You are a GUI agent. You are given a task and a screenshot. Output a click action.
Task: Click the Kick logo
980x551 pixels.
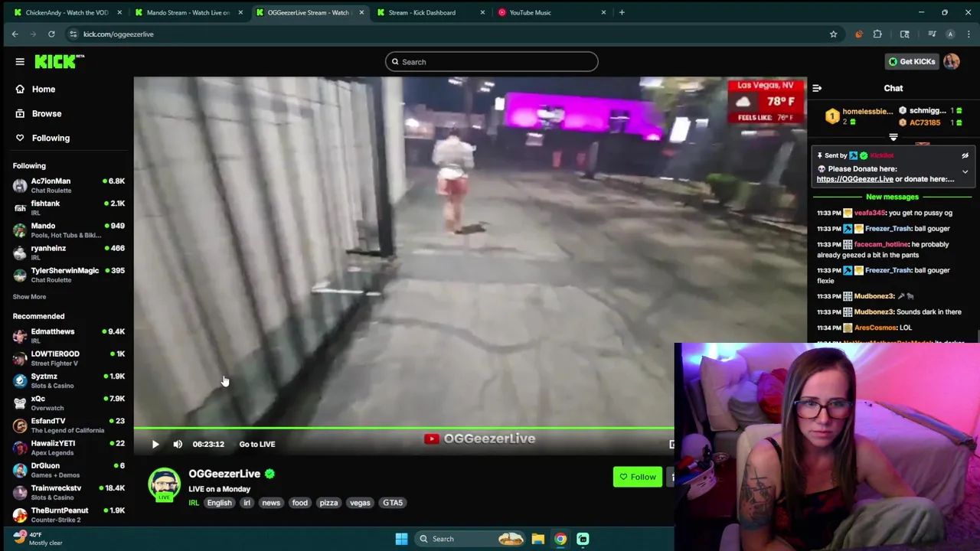click(x=59, y=61)
